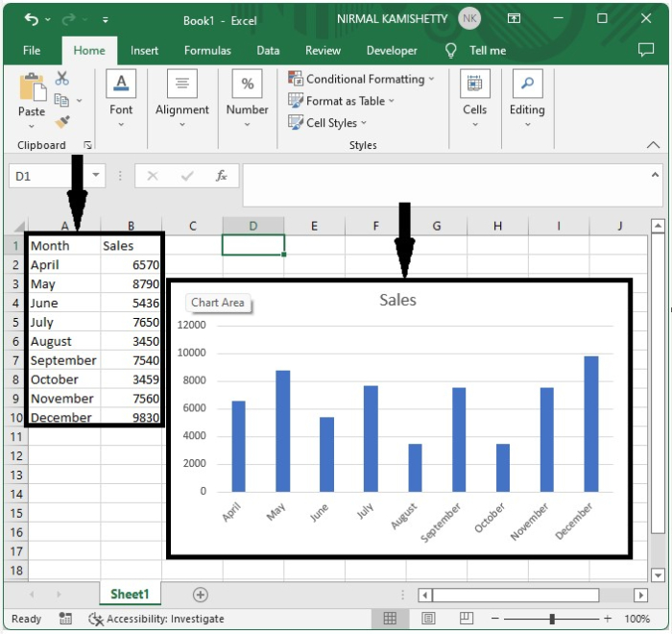
Task: Open the File tab
Action: (x=32, y=51)
